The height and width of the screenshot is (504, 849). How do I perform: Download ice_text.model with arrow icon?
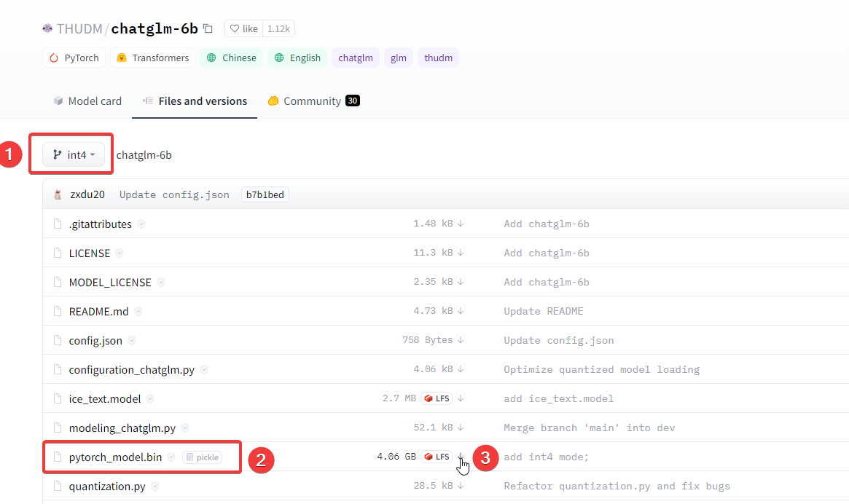pyautogui.click(x=461, y=398)
